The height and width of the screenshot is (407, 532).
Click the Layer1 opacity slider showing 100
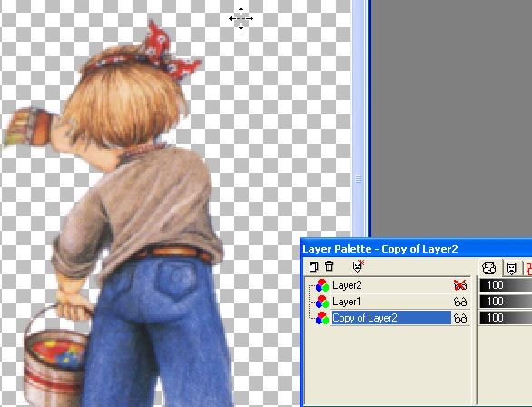click(506, 302)
